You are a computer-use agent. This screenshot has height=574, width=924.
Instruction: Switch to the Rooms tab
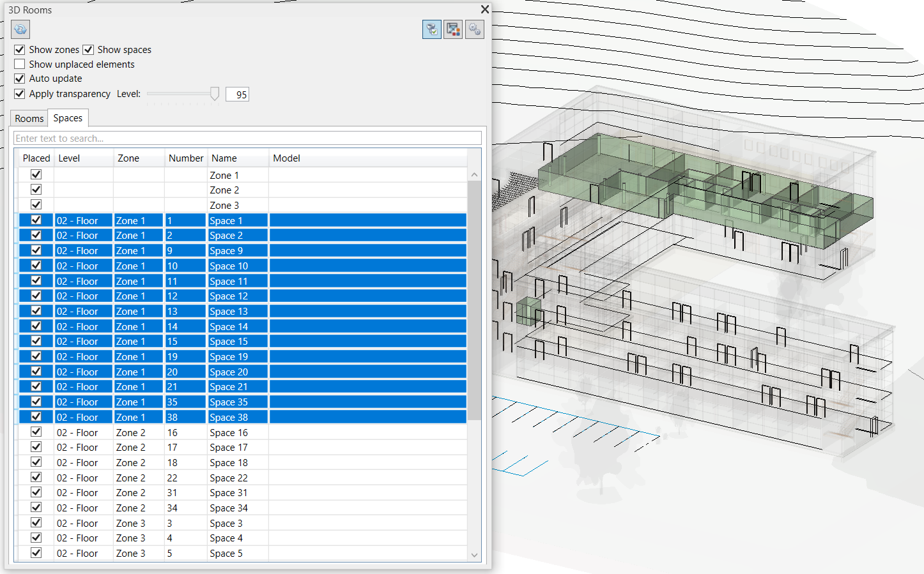point(29,119)
